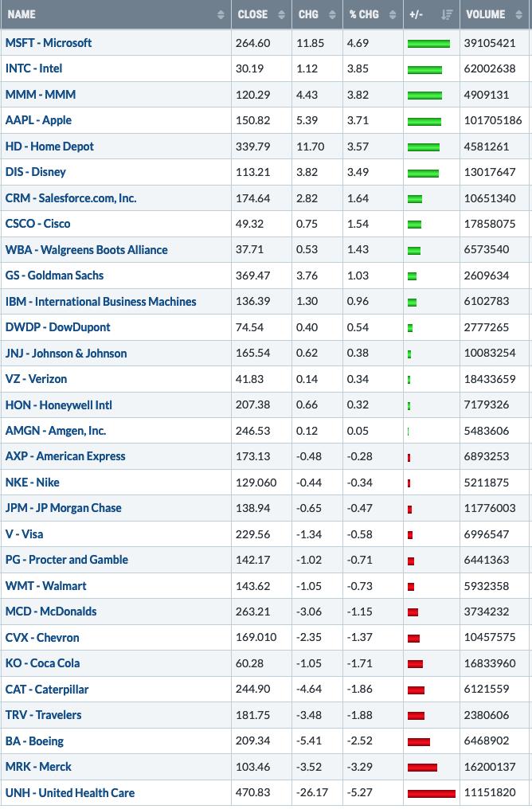Open IBM - International Business Machines link
532x809 pixels.
click(x=100, y=301)
